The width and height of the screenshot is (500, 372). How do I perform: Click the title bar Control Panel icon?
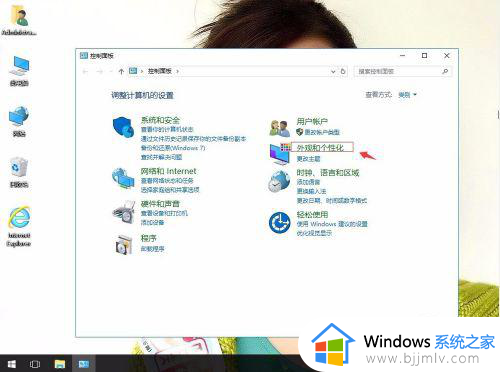coord(84,56)
